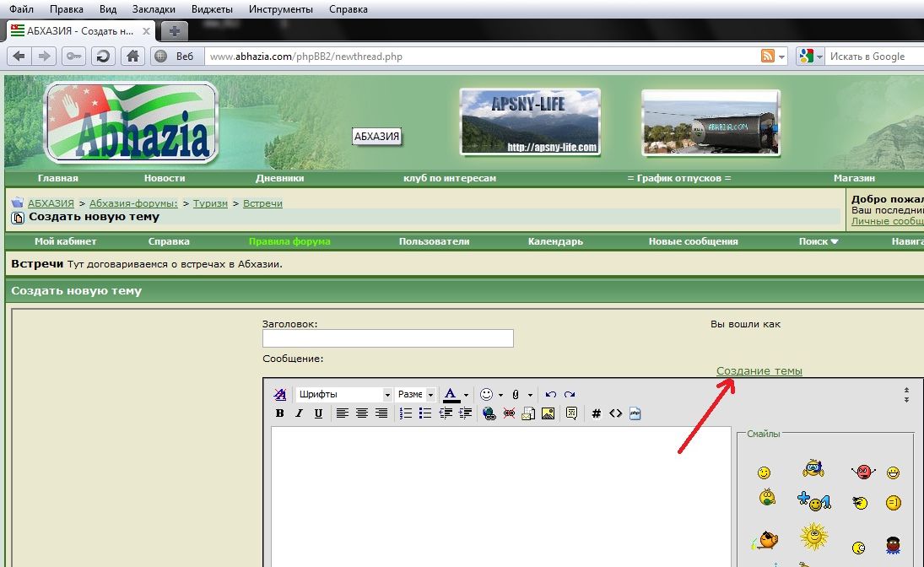Insert an image into the message
924x567 pixels.
click(x=548, y=413)
